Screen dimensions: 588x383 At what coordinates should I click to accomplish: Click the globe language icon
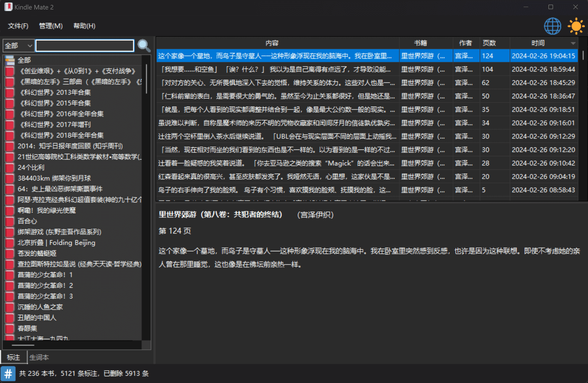click(x=552, y=26)
